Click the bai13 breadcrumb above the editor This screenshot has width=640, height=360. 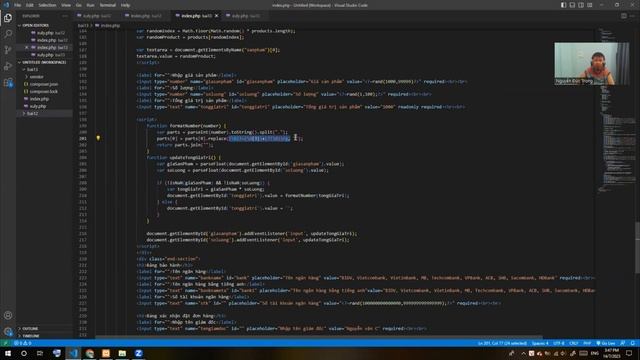coord(83,25)
